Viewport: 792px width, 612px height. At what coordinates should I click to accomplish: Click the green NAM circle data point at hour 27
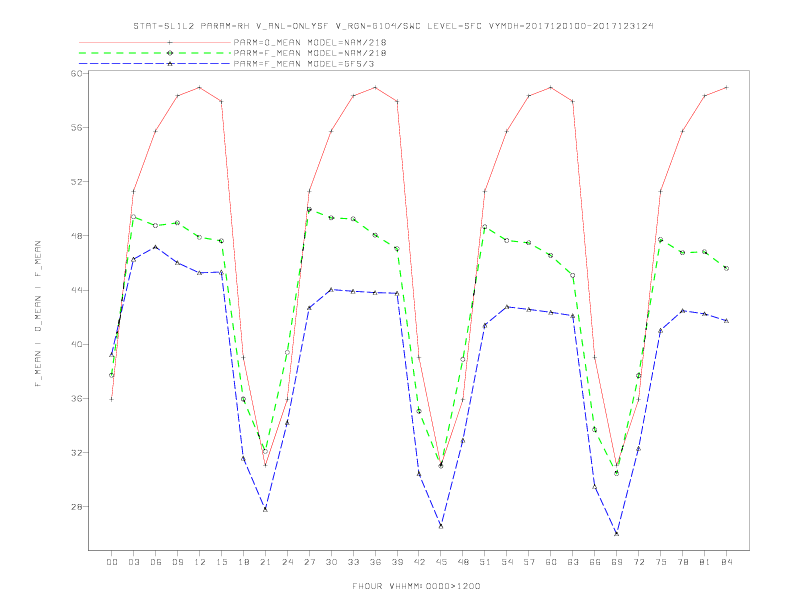pyautogui.click(x=309, y=209)
